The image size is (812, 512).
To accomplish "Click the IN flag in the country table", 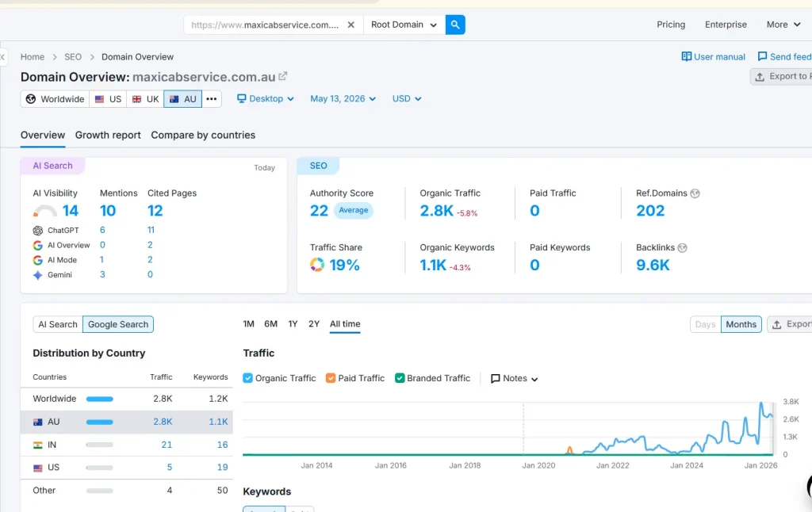I will (38, 445).
